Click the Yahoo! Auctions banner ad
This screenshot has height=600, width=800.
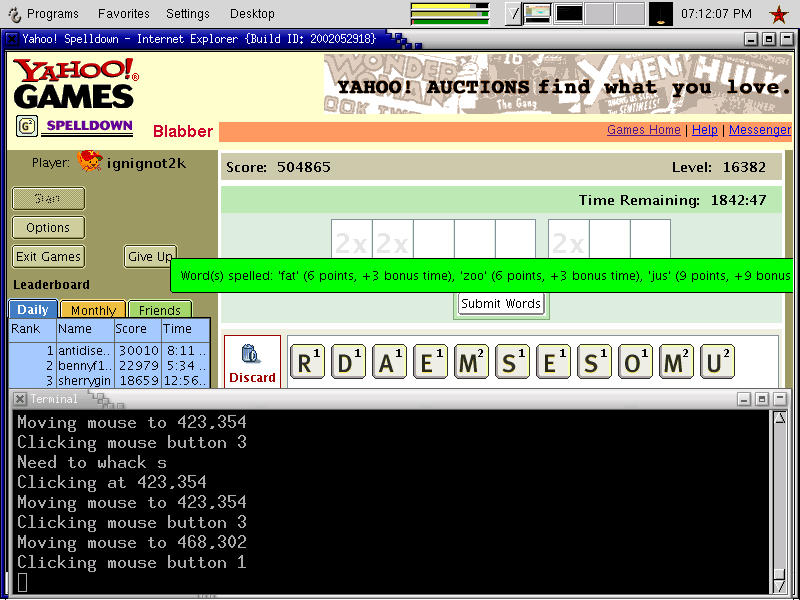point(558,84)
